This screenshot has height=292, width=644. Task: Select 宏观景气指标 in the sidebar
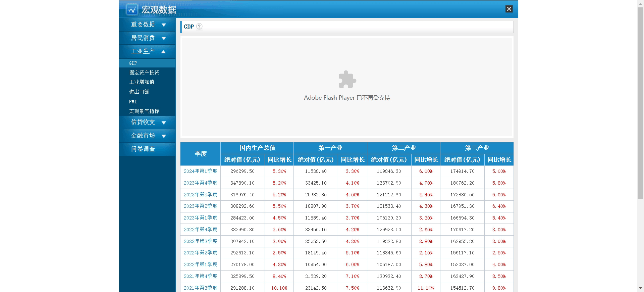point(144,111)
